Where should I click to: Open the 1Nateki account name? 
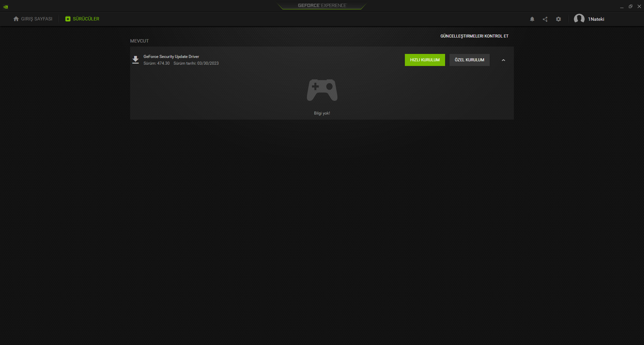pyautogui.click(x=596, y=19)
